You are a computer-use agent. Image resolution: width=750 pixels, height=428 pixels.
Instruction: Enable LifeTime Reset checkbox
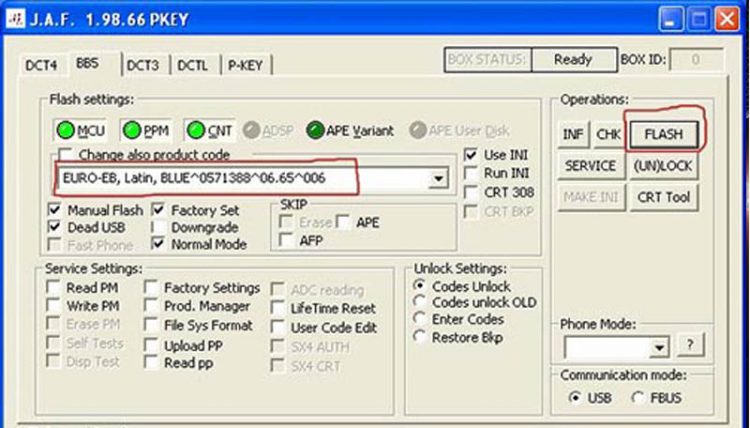point(278,308)
